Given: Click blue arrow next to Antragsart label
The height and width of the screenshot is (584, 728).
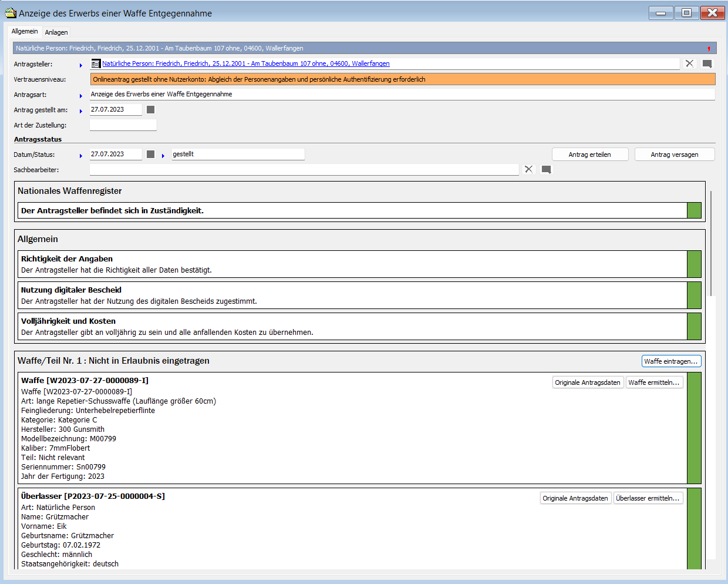Looking at the screenshot, I should [x=81, y=96].
